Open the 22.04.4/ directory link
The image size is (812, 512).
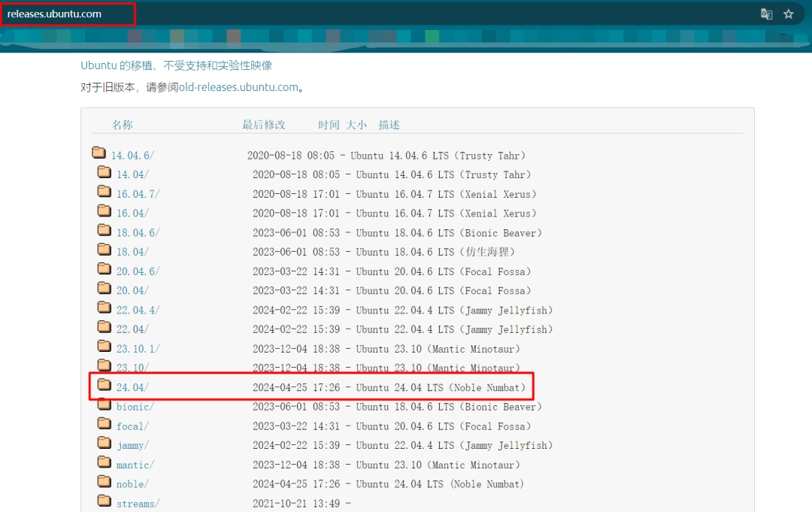(x=138, y=310)
